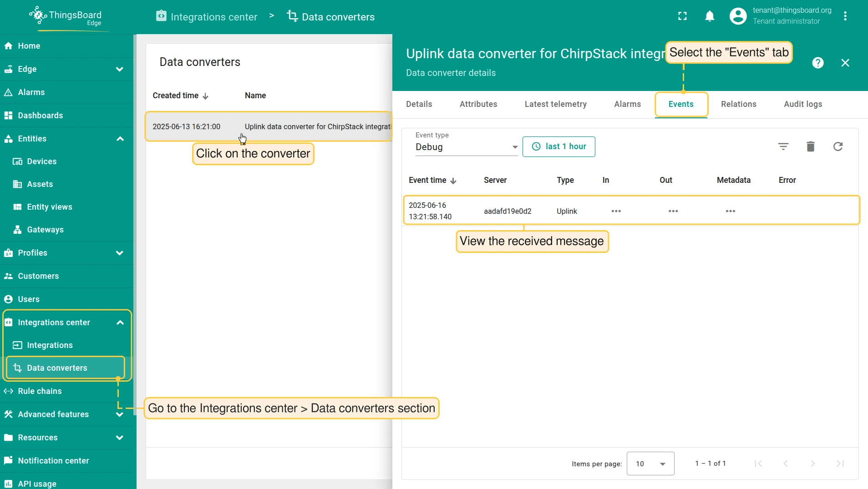This screenshot has width=868, height=489.
Task: Open the Event type dropdown
Action: pyautogui.click(x=466, y=147)
